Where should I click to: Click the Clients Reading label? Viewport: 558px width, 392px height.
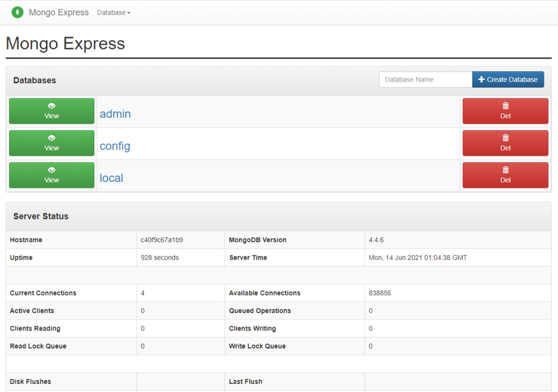coord(35,328)
